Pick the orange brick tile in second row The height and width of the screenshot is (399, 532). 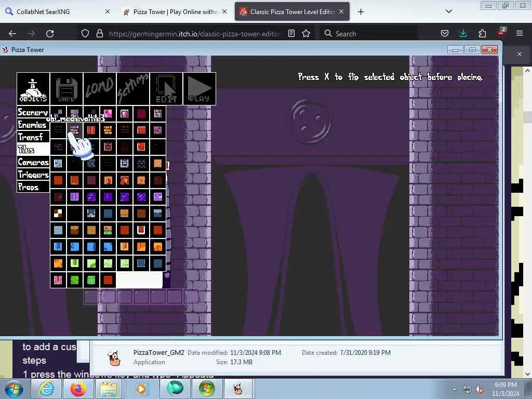click(x=108, y=130)
